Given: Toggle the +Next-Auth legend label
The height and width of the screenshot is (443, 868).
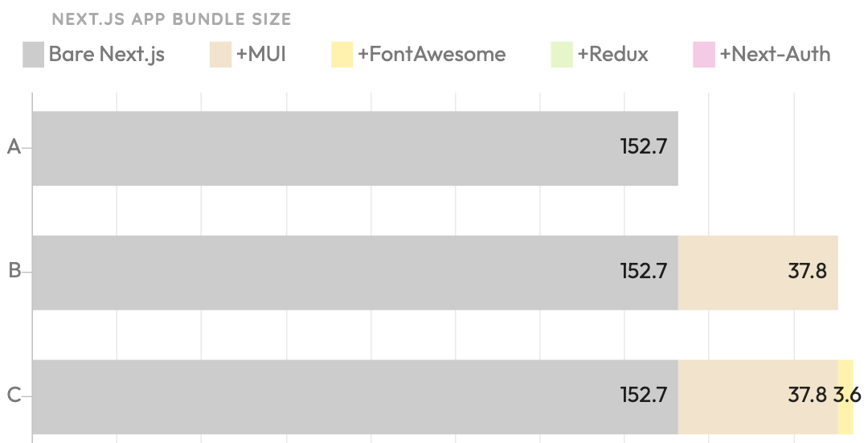Looking at the screenshot, I should pos(775,54).
